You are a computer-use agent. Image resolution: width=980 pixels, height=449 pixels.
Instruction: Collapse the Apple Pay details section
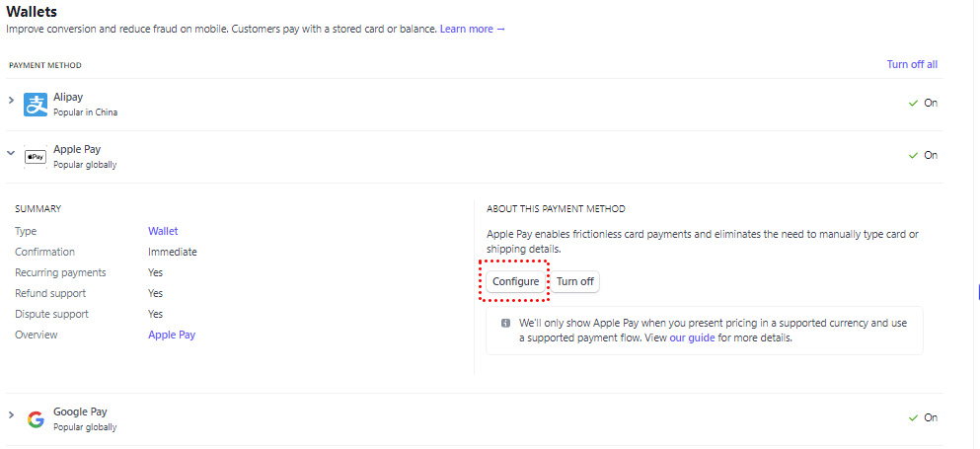coord(11,153)
